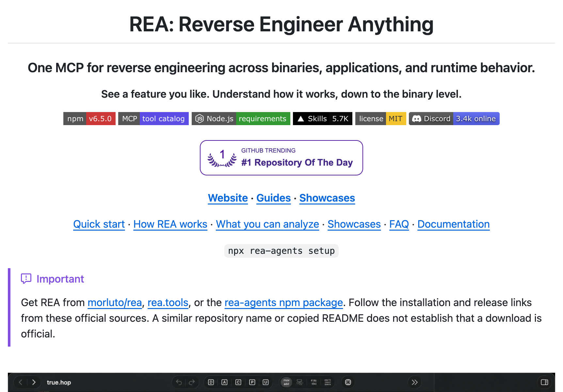Click the true.hop document title
This screenshot has height=392, width=563.
(x=59, y=382)
